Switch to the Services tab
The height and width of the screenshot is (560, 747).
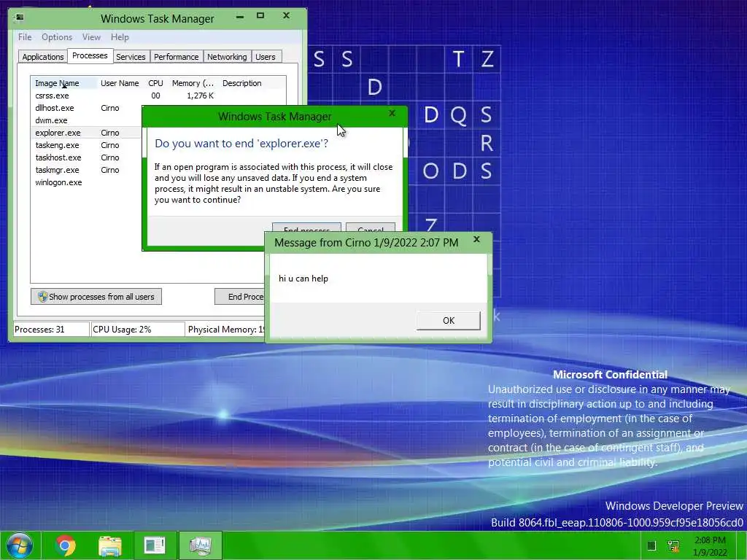131,57
